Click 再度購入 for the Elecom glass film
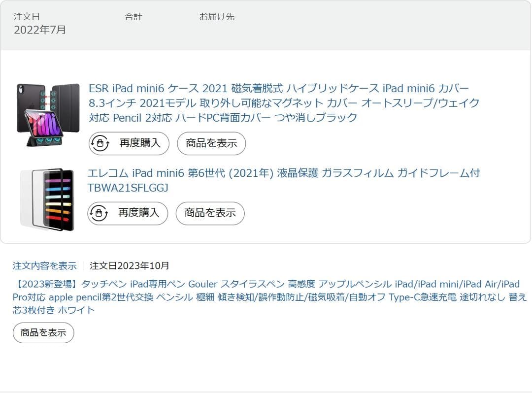 point(128,213)
